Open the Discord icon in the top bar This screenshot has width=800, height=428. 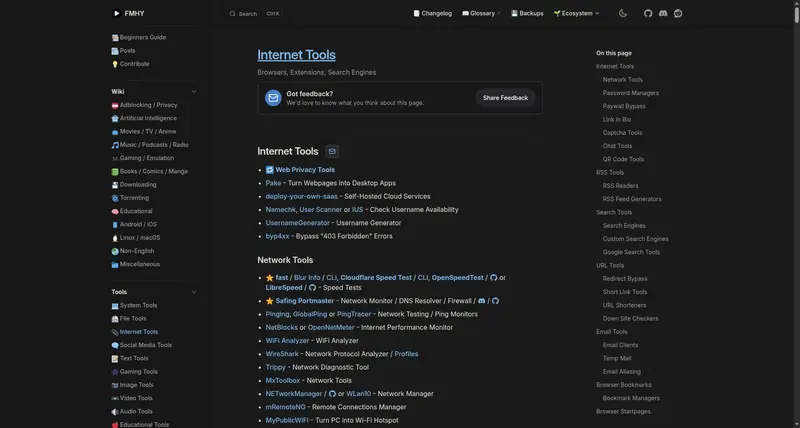pyautogui.click(x=663, y=13)
